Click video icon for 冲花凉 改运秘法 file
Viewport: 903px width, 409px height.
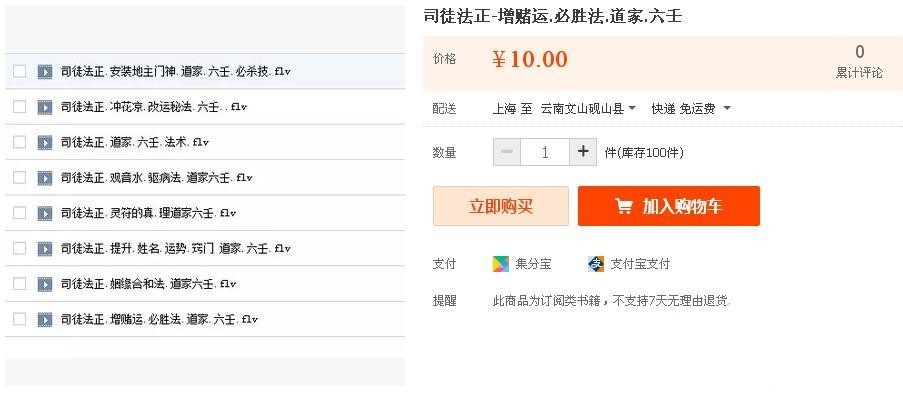click(45, 107)
